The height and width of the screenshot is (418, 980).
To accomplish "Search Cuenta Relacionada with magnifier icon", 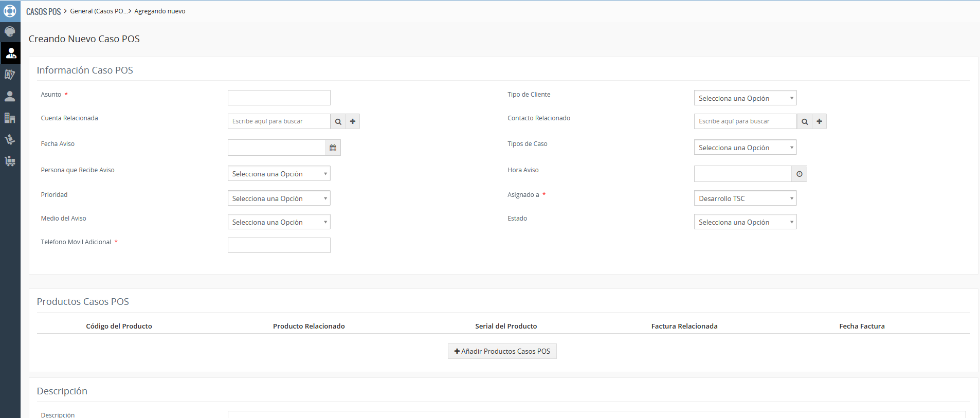I will click(x=338, y=121).
